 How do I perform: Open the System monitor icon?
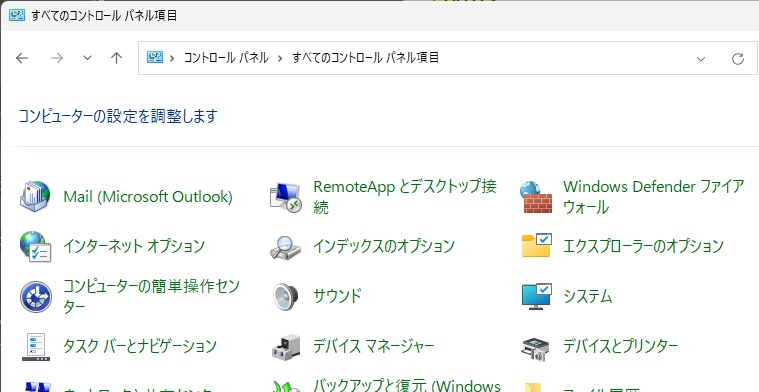[x=536, y=296]
